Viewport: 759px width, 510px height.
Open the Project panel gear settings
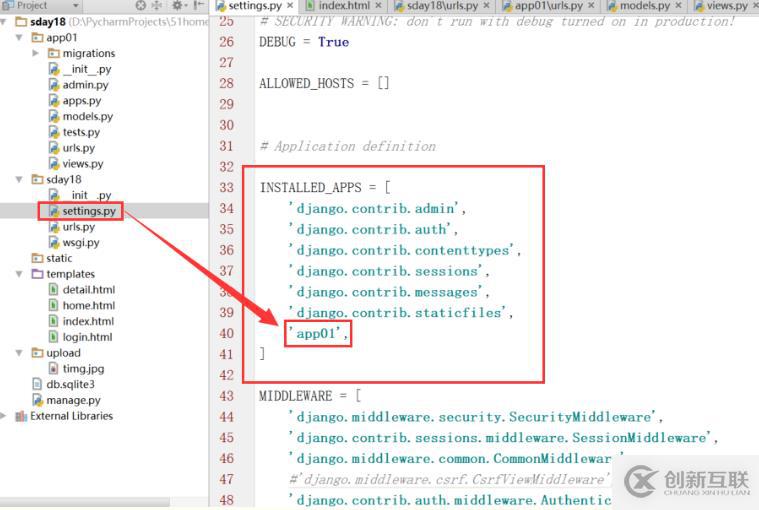pyautogui.click(x=178, y=5)
